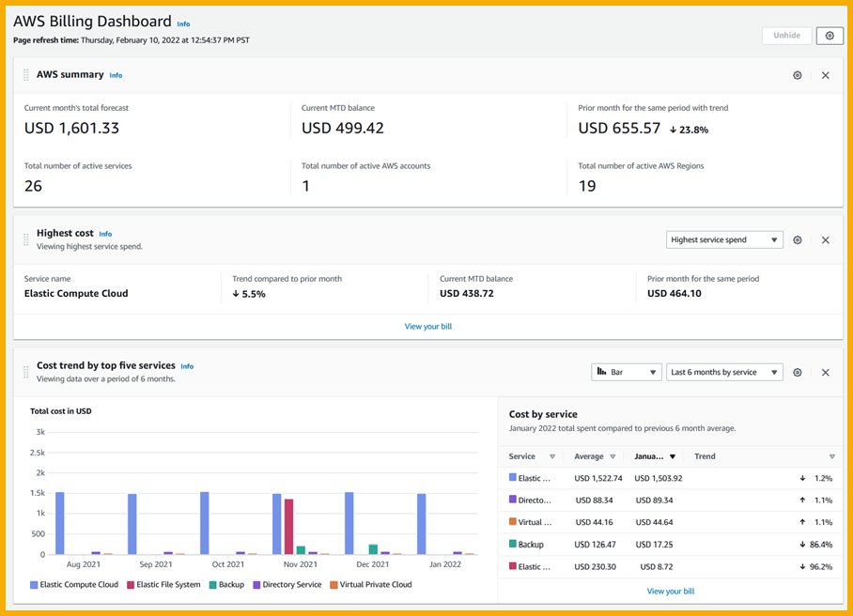Screen dimensions: 853x616
Task: Click Directory Service legend swatch
Action: point(256,585)
